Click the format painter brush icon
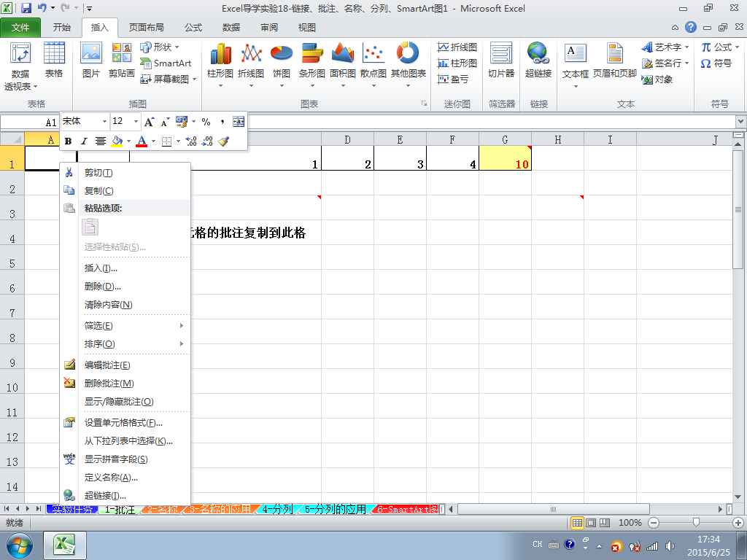The height and width of the screenshot is (560, 747). (x=223, y=141)
